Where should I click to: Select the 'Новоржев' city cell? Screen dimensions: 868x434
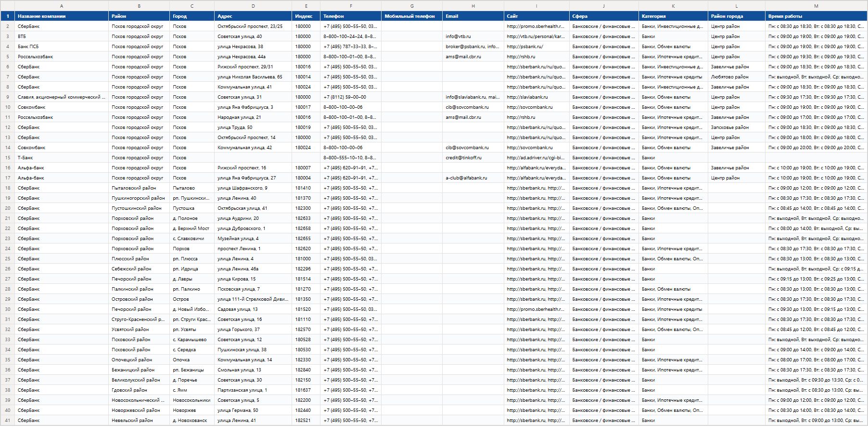coord(192,410)
